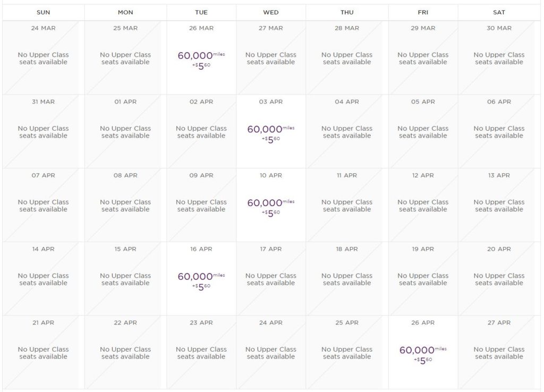The image size is (544, 392).
Task: Click the WED column header
Action: click(271, 12)
